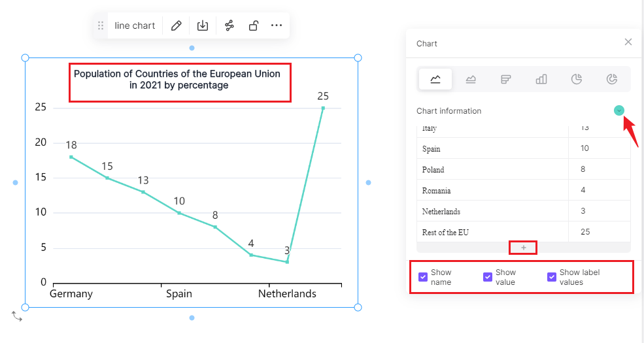Click the pencil edit icon in toolbar

click(176, 25)
